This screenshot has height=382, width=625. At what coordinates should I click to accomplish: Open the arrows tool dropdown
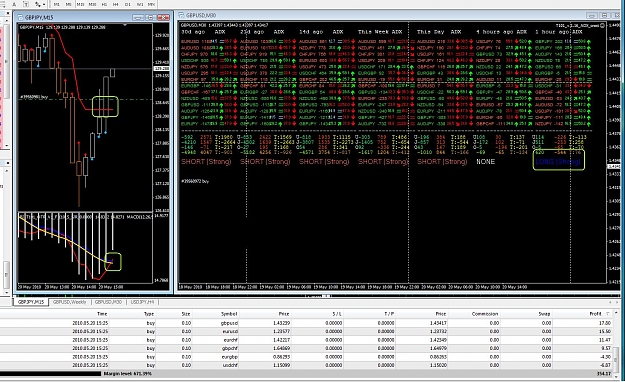[43, 4]
